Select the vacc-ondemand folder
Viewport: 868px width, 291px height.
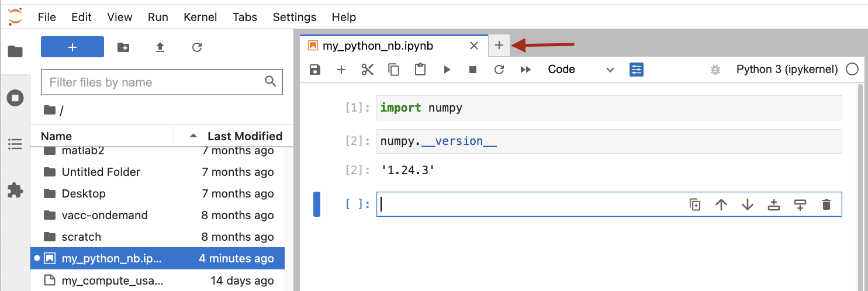point(158,215)
